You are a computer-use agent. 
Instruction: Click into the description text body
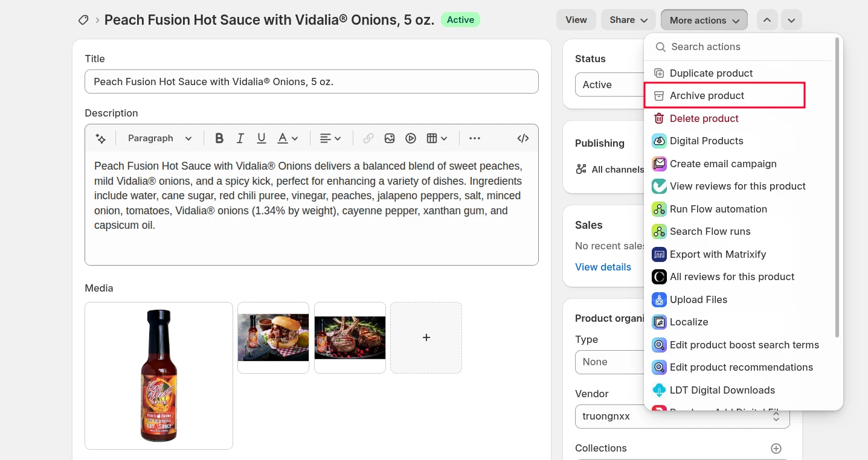[x=312, y=208]
